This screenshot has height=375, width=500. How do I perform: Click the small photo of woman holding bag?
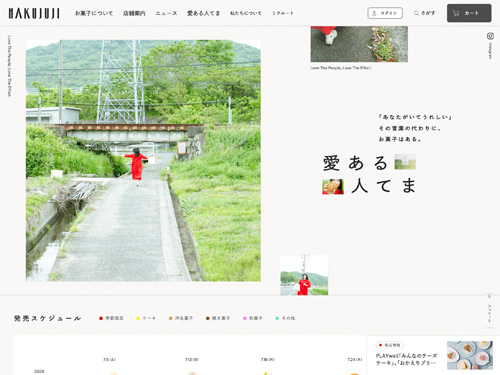304,275
